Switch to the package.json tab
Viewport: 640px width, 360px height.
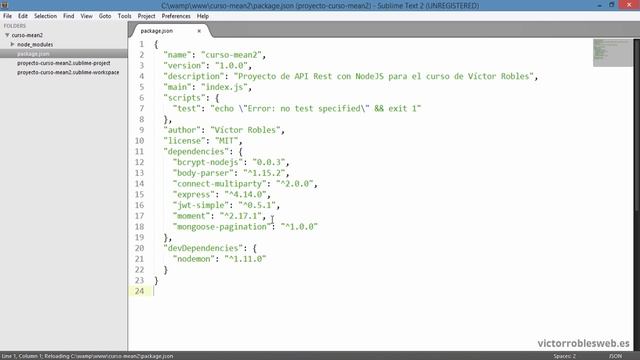pos(157,31)
